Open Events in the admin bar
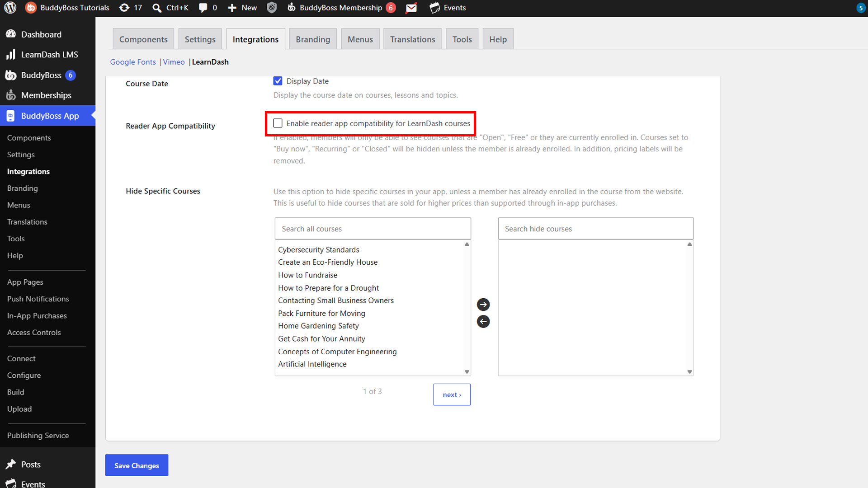The image size is (868, 488). tap(448, 8)
